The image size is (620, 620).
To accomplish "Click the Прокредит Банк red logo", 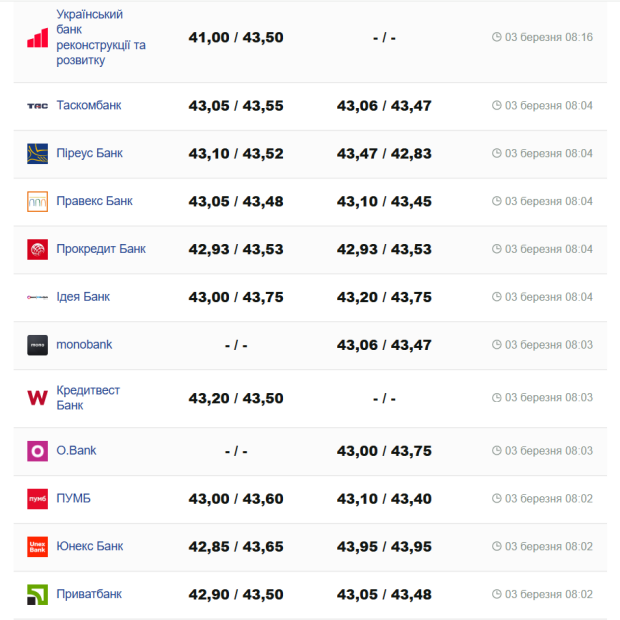I will (37, 250).
